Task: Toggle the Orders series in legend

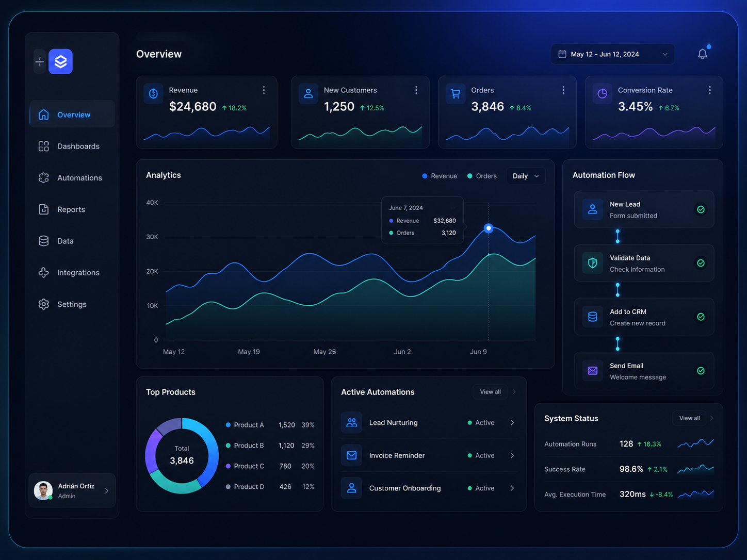Action: click(x=482, y=176)
